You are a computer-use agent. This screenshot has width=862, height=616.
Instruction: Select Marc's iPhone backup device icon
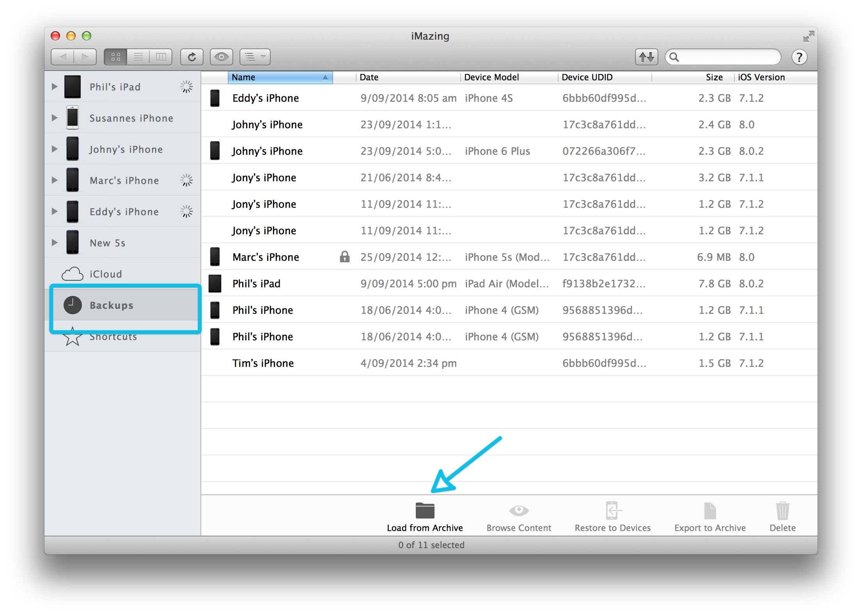(215, 257)
